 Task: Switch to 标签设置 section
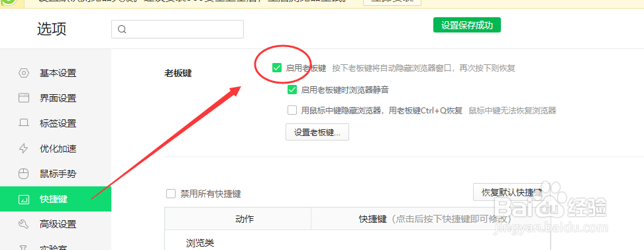(x=56, y=123)
